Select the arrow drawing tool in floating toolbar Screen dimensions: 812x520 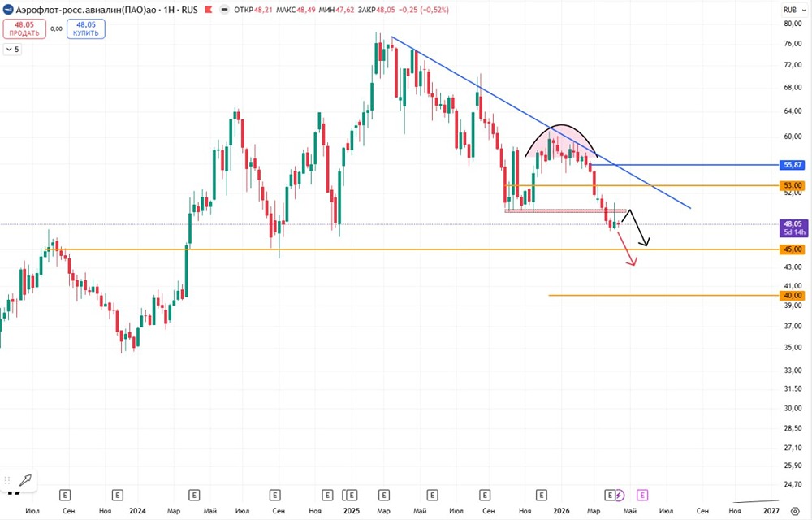pyautogui.click(x=25, y=479)
